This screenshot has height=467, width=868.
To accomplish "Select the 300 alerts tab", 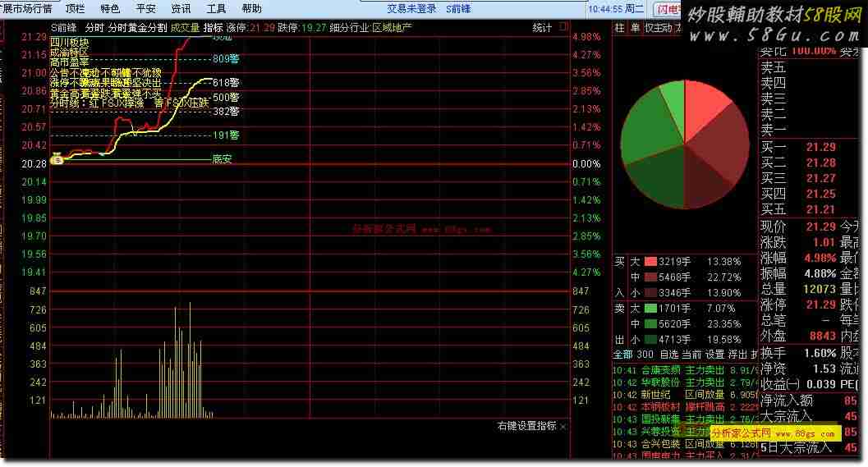I will [645, 354].
